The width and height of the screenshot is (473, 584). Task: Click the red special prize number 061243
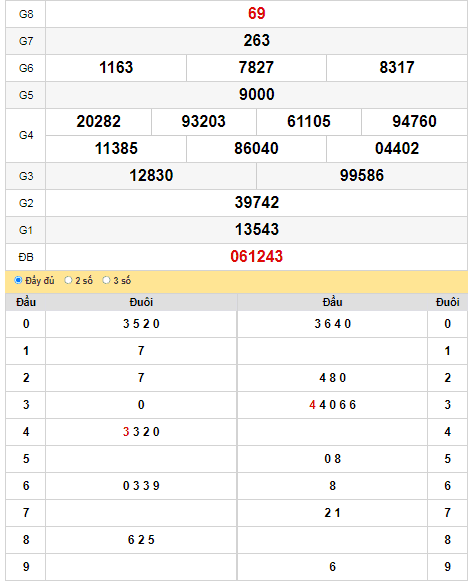click(256, 257)
